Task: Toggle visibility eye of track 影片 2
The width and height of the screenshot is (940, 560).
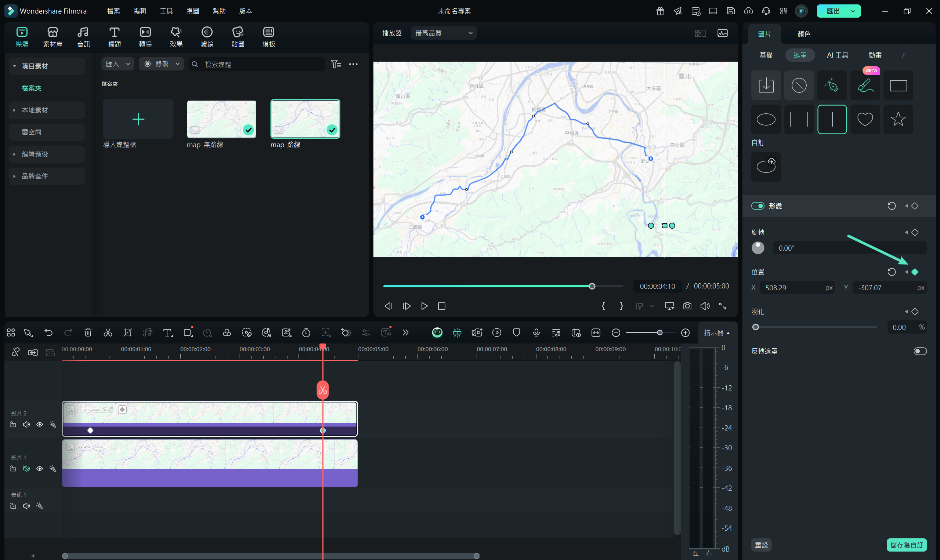Action: 39,425
